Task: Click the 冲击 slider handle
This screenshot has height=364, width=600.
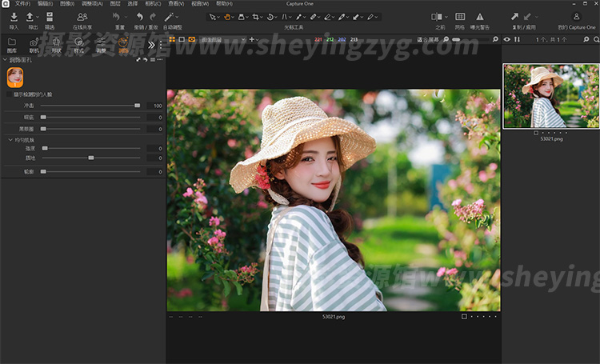Action: tap(138, 106)
